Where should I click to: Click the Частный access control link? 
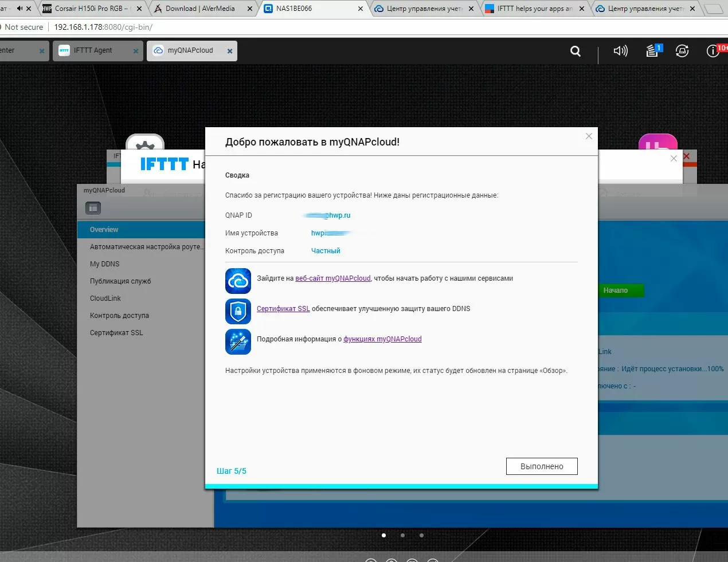[326, 251]
